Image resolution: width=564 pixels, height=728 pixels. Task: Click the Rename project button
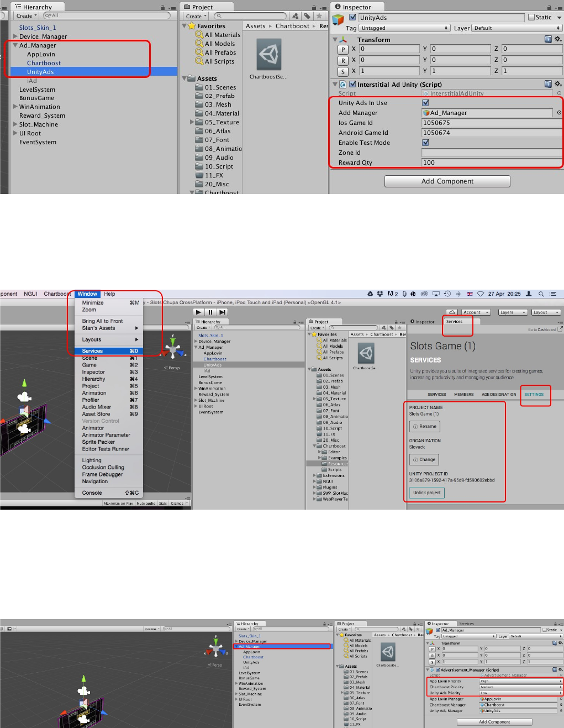pyautogui.click(x=425, y=427)
